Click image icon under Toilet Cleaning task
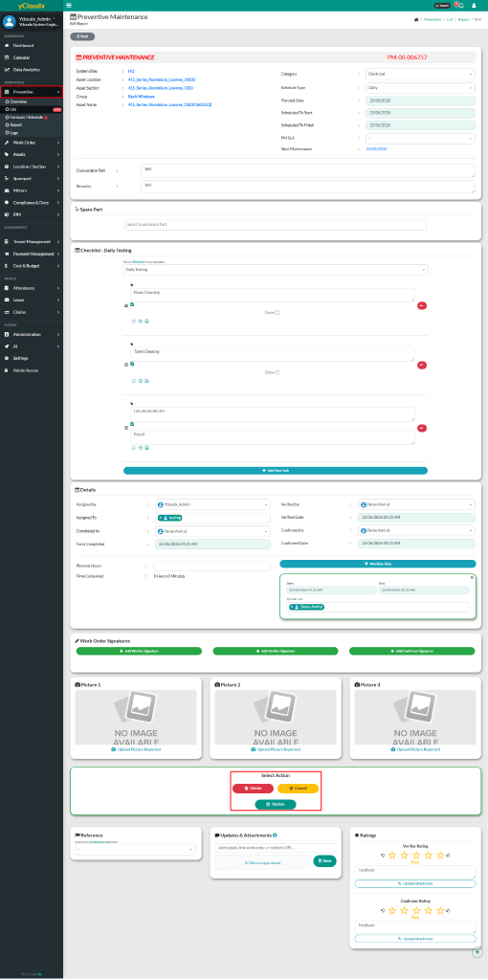Image resolution: width=488 pixels, height=980 pixels. click(146, 380)
